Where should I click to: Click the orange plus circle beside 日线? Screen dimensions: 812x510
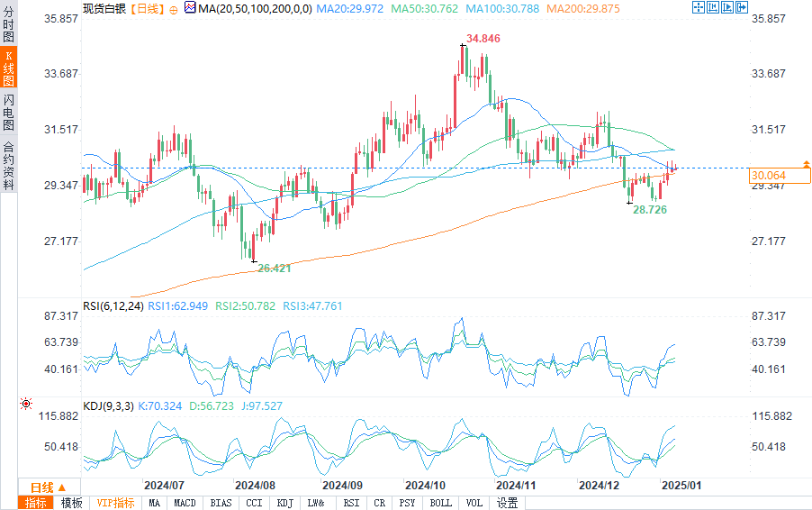pyautogui.click(x=174, y=9)
